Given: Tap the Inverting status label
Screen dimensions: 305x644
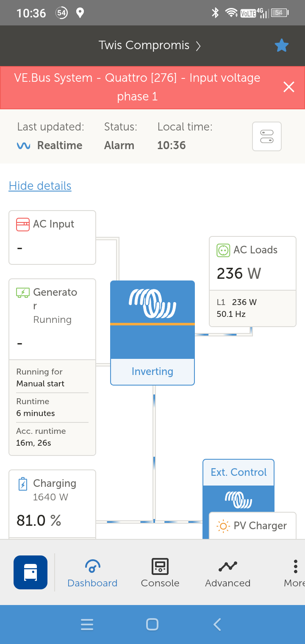Looking at the screenshot, I should pyautogui.click(x=152, y=372).
